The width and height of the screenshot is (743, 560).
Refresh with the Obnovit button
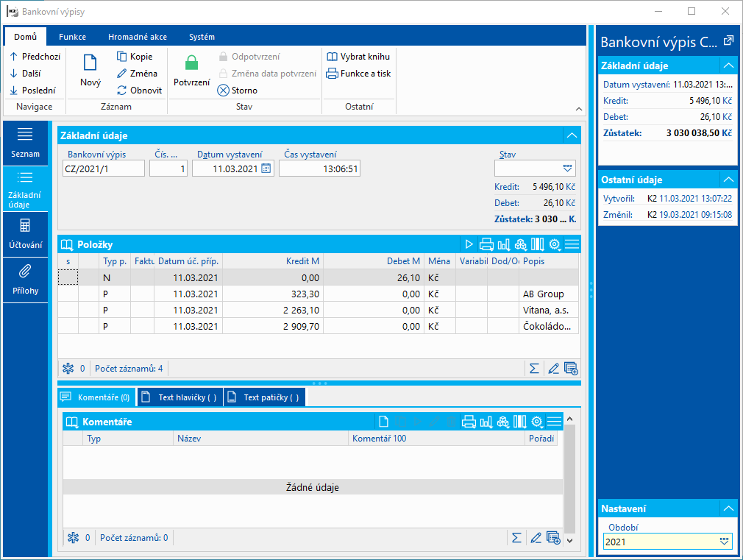click(139, 90)
